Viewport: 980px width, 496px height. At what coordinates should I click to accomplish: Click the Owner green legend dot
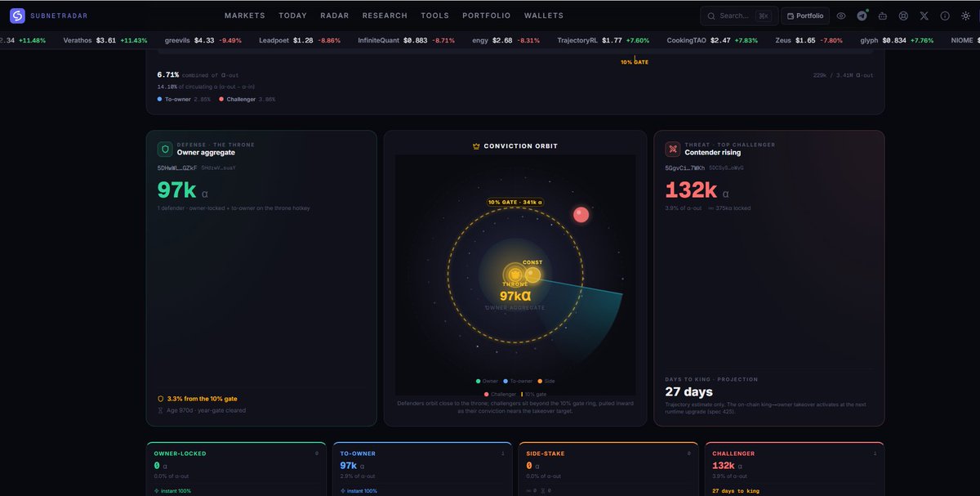pos(479,381)
